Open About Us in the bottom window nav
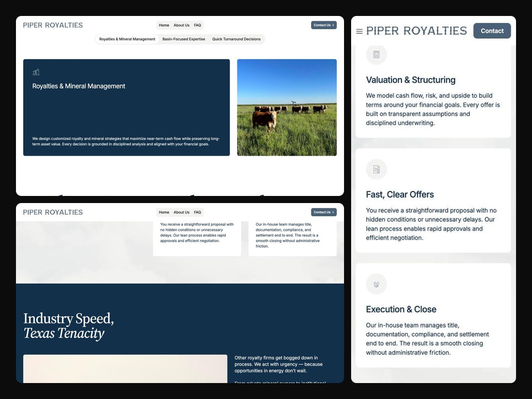532x399 pixels. pos(181,212)
